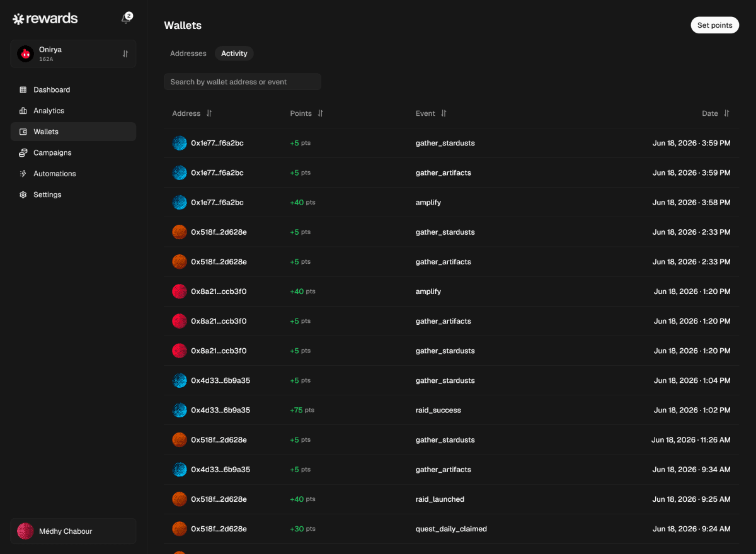Screen dimensions: 756x554
Task: Click wallet avatar in the 1:20 PM amplify row
Action: pos(180,291)
